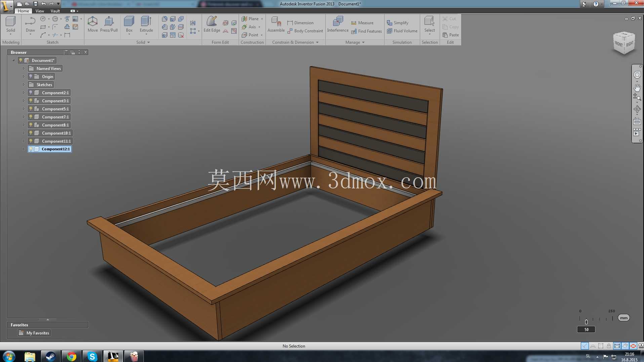Click the scale ruler slider handle
Viewport: 644px width, 362px height.
point(586,322)
